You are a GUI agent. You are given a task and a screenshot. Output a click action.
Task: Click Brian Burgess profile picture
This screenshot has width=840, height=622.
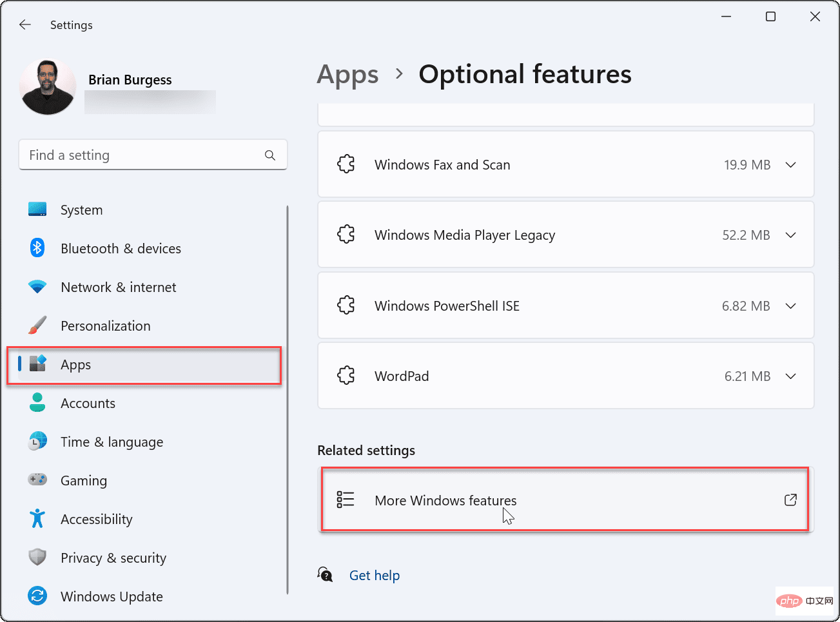[48, 87]
